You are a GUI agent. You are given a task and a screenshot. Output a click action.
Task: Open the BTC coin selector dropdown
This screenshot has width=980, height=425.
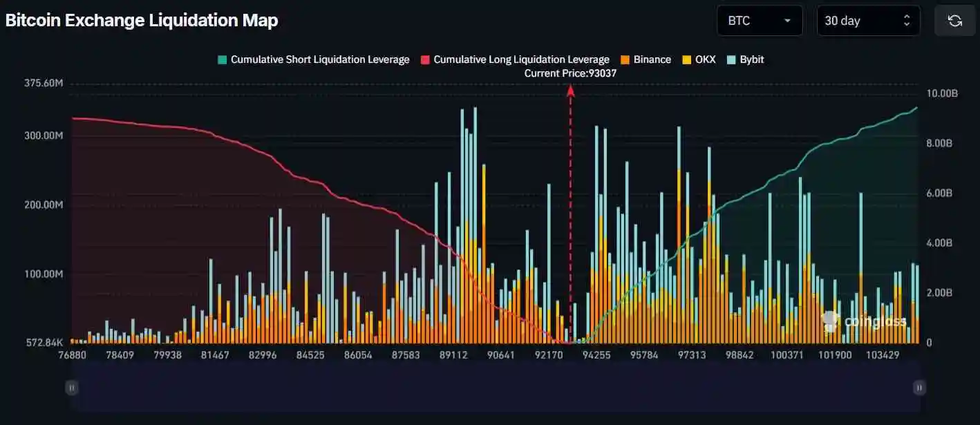click(759, 20)
